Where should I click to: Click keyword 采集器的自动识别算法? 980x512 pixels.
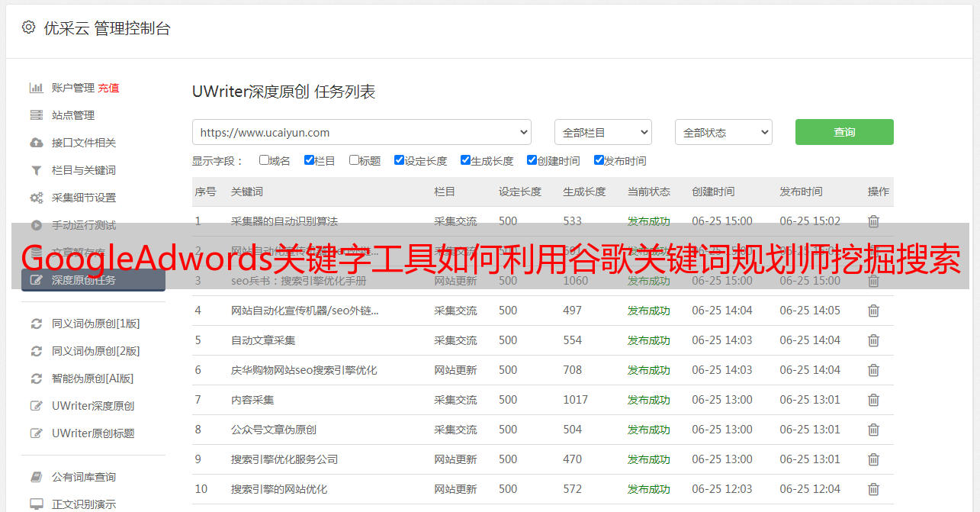point(284,221)
